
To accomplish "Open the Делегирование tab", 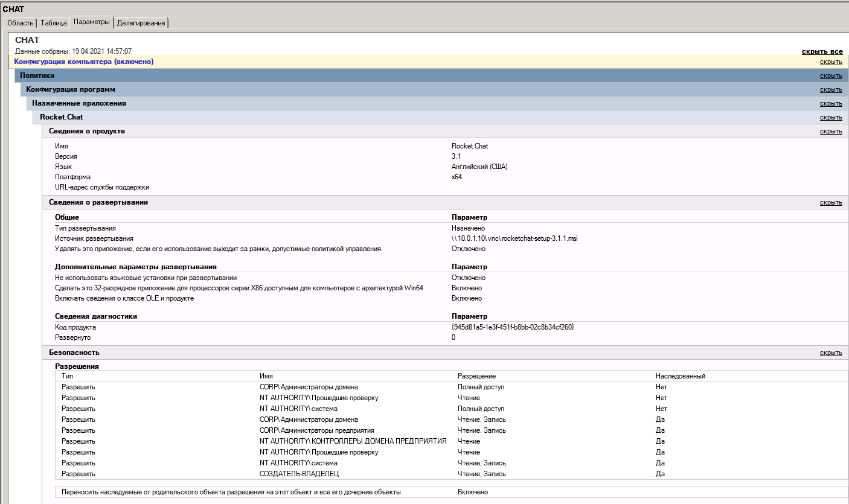I will [x=141, y=23].
